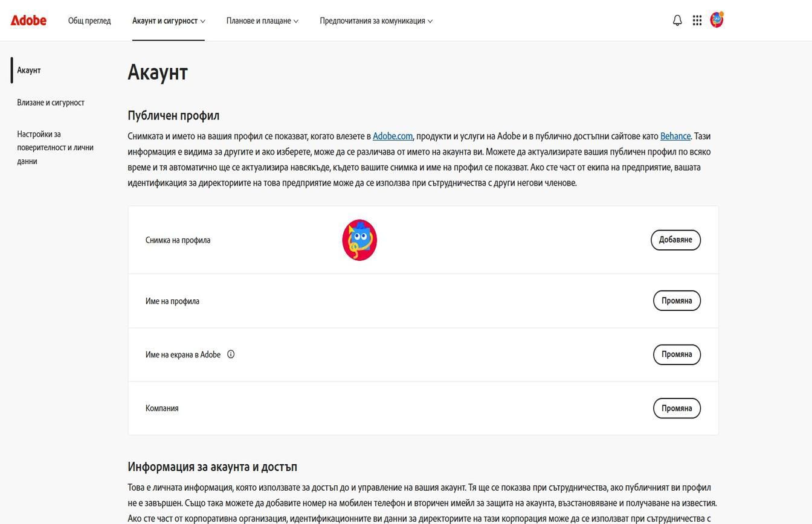
Task: Expand the Акаунт и сигурност dropdown arrow
Action: pos(202,21)
